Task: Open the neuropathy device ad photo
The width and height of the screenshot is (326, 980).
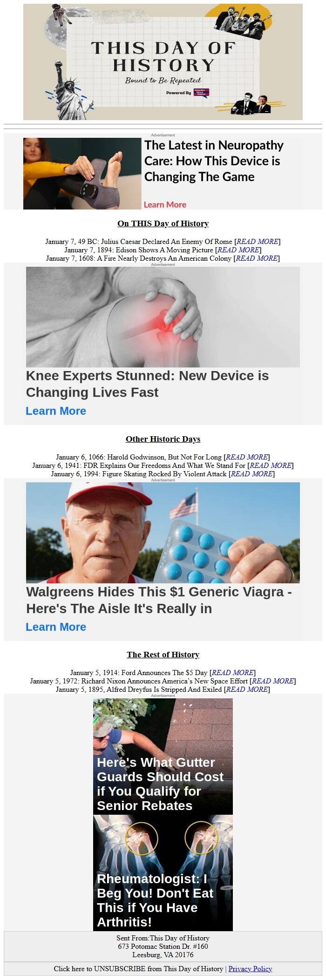Action: (82, 174)
